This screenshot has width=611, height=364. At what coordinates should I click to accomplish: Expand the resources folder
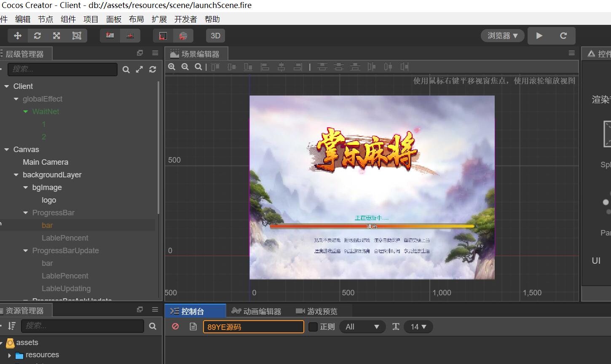click(x=10, y=355)
